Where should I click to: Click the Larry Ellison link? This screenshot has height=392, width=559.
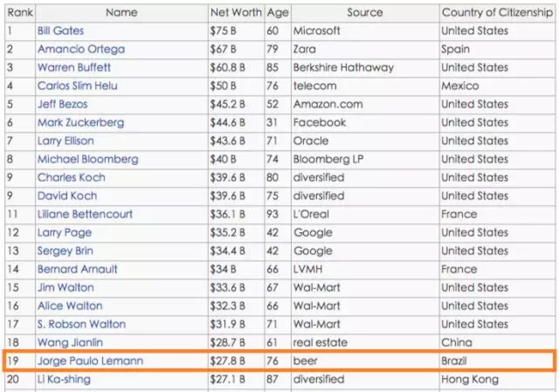(66, 141)
